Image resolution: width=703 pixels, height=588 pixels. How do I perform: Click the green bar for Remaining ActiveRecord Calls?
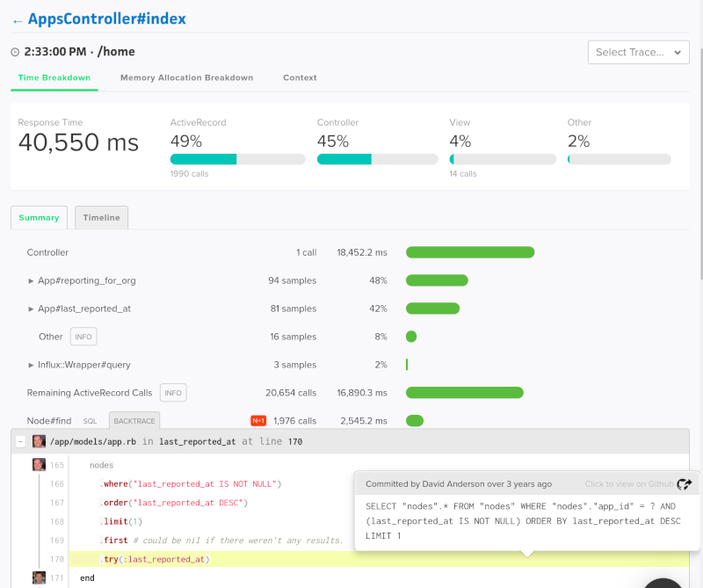(465, 393)
